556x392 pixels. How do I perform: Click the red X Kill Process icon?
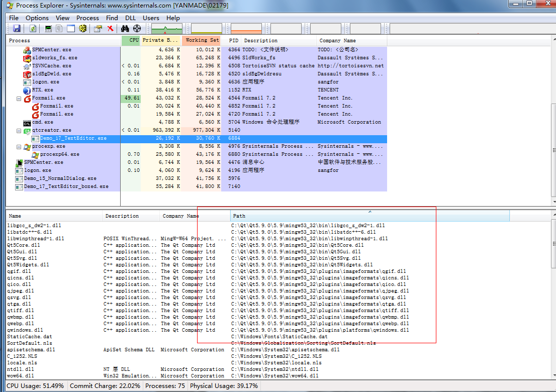110,28
